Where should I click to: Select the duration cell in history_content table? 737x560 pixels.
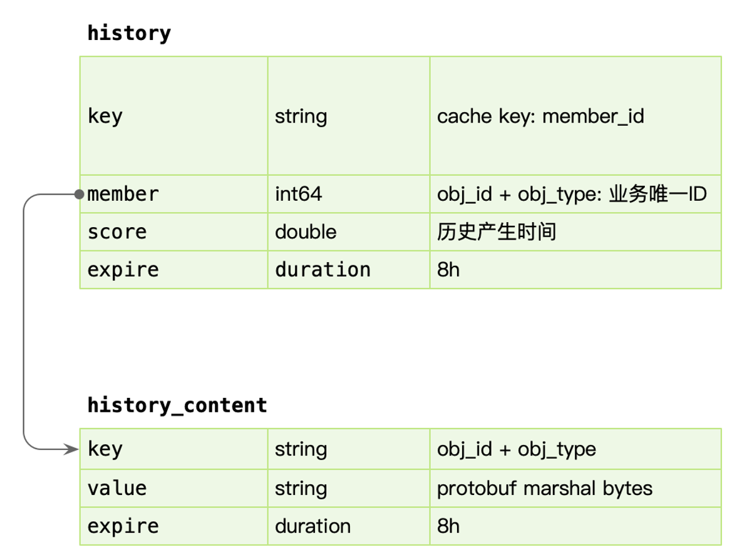tap(348, 526)
